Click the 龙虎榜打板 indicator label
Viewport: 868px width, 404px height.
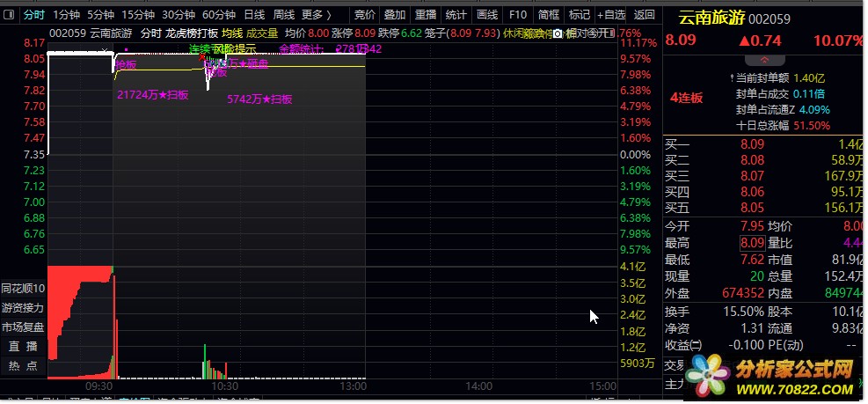(192, 33)
